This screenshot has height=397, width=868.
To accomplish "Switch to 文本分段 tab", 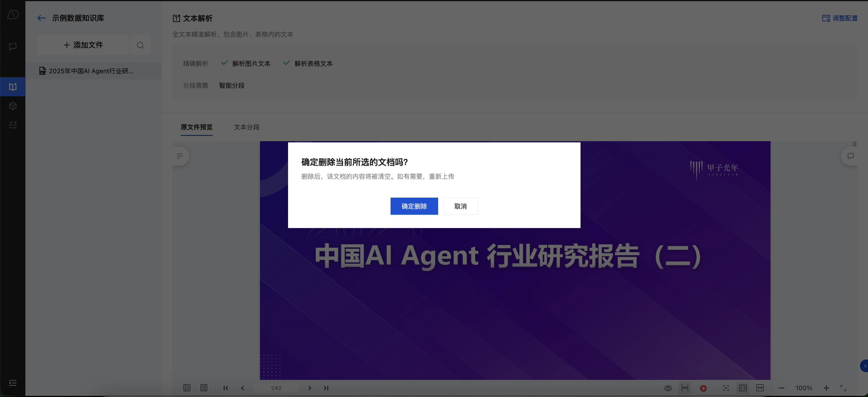I will (x=247, y=127).
